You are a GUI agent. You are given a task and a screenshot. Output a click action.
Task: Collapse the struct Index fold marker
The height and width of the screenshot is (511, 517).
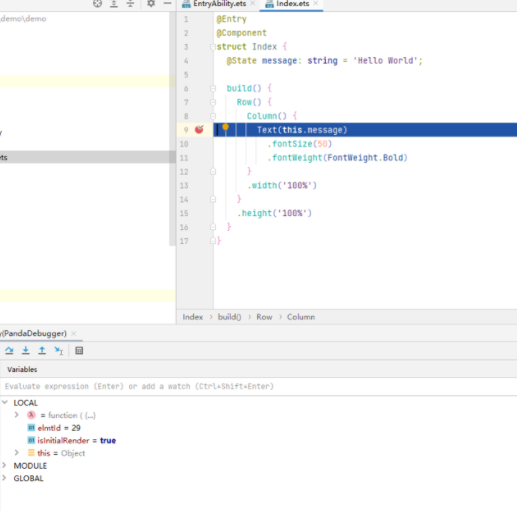(x=213, y=47)
